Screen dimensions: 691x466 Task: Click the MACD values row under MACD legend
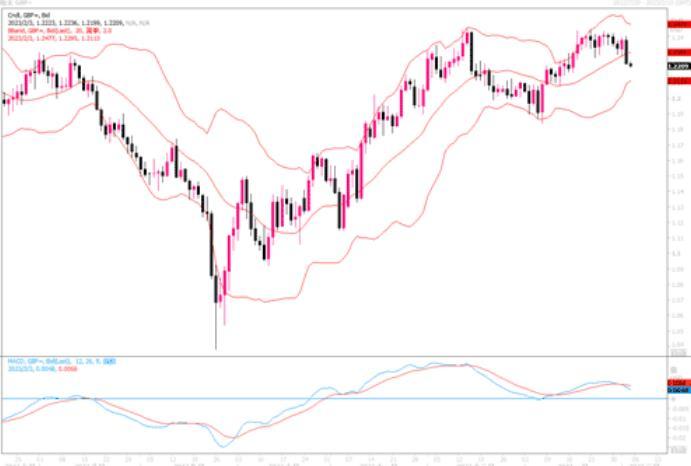[x=35, y=367]
